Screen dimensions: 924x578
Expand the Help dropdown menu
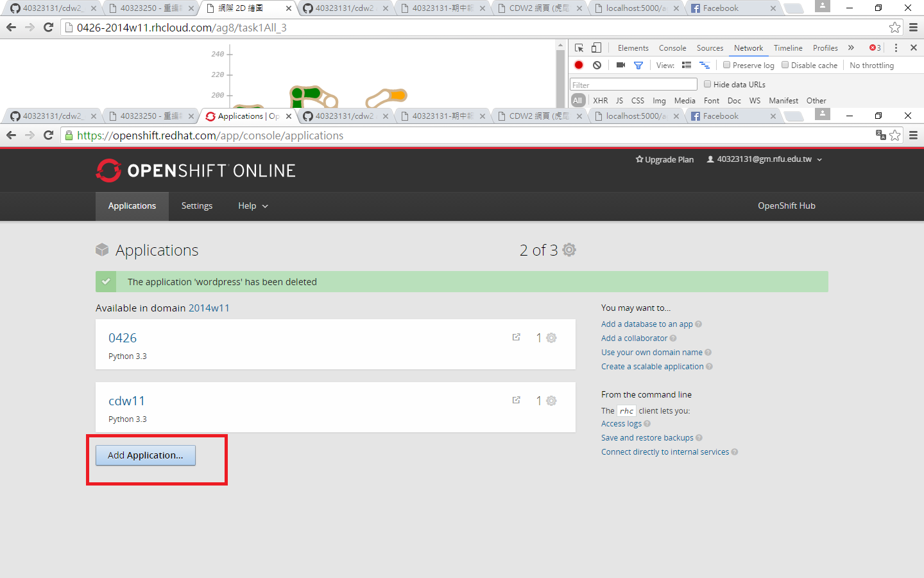coord(253,206)
